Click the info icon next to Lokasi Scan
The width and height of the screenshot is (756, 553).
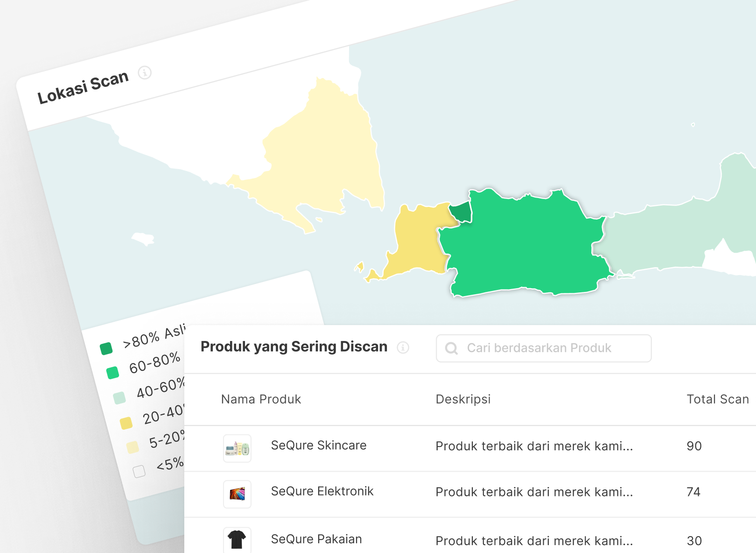click(x=145, y=73)
